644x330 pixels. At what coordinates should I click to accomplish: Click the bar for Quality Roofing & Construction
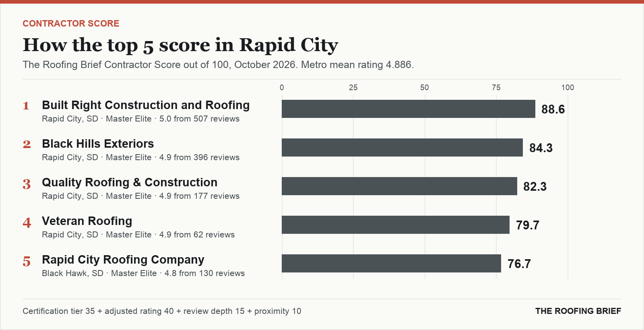tap(399, 186)
